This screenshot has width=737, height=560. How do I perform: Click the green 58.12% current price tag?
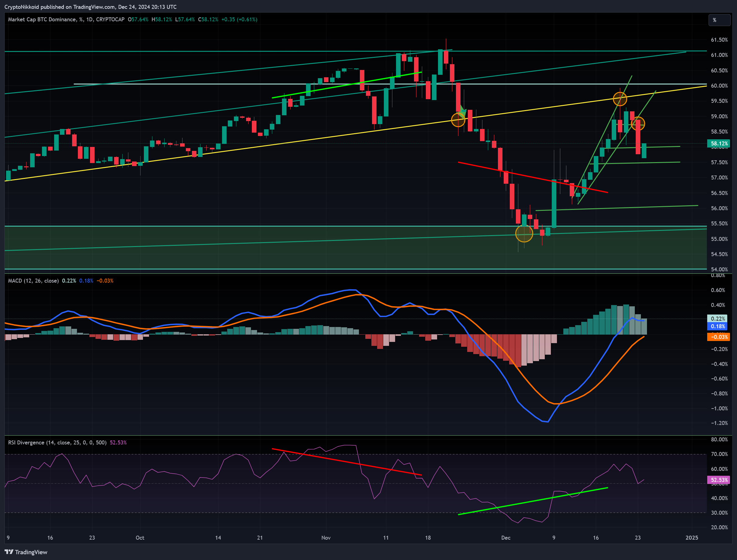click(719, 144)
